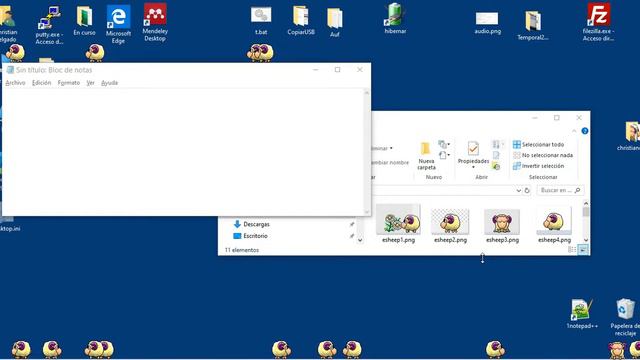
Task: Switch Explorer to large thumbnails view icon
Action: pyautogui.click(x=583, y=250)
